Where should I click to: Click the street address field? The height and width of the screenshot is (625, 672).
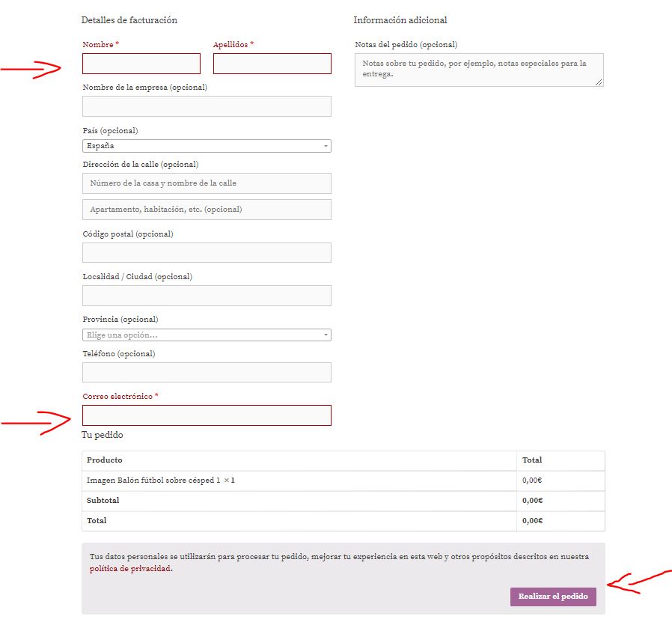207,183
